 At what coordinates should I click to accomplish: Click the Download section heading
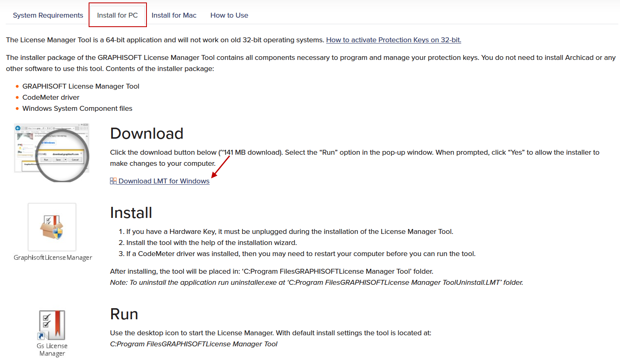tap(146, 134)
